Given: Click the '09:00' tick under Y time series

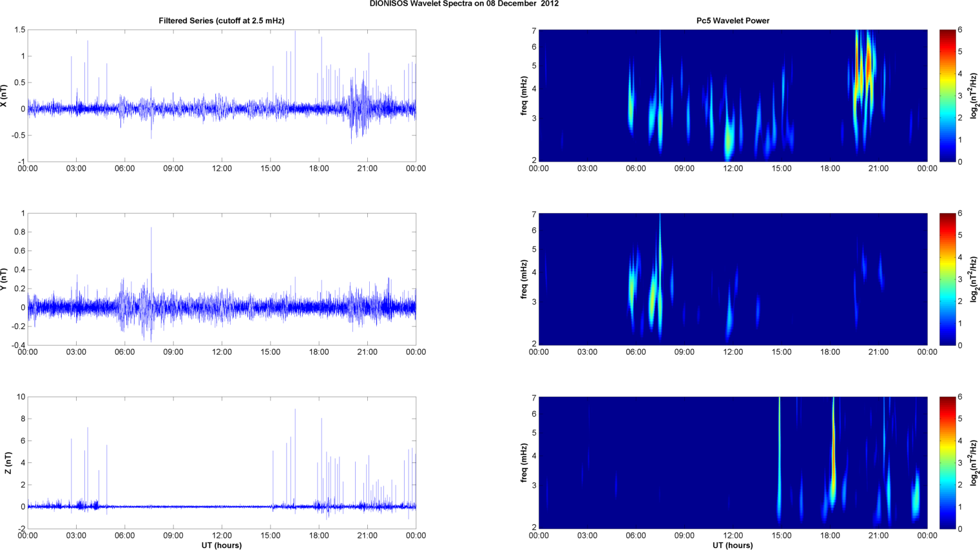Looking at the screenshot, I should (173, 352).
